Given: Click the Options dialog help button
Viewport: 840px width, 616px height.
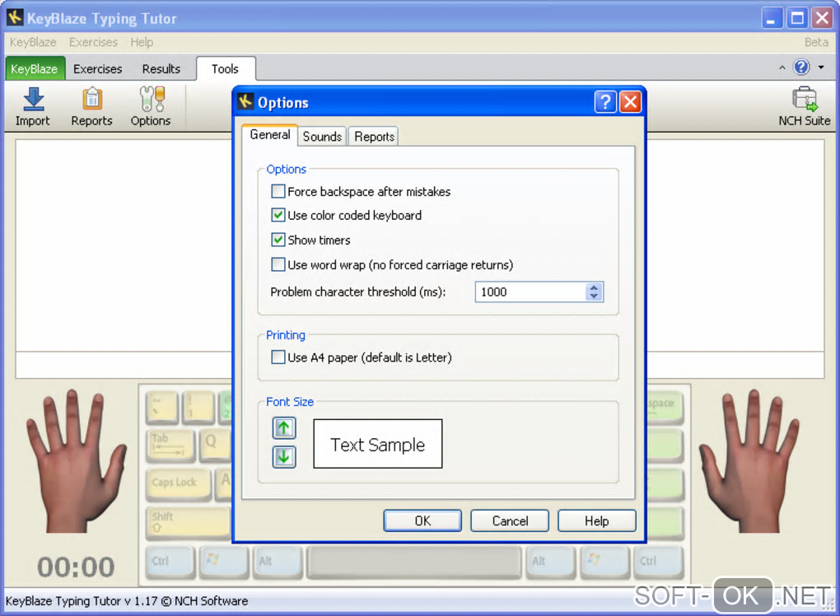Looking at the screenshot, I should 605,101.
